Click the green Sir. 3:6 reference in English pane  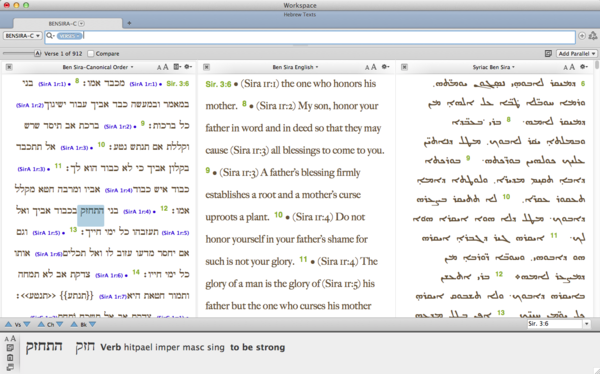[218, 84]
